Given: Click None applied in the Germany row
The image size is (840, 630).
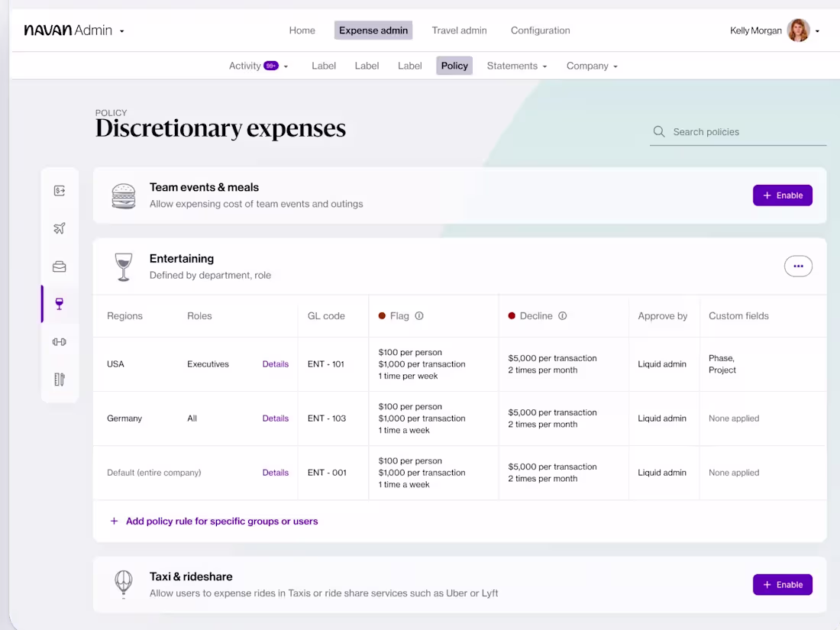Looking at the screenshot, I should [734, 418].
